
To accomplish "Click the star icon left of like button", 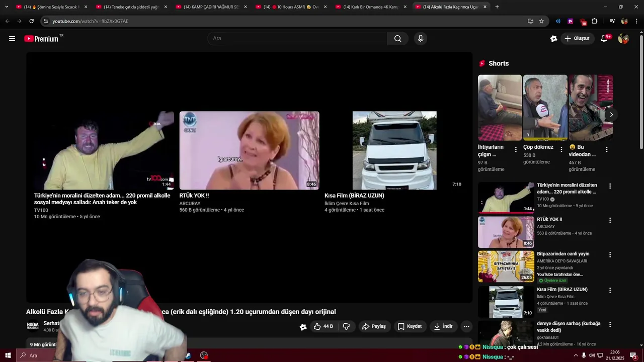I will pyautogui.click(x=303, y=327).
